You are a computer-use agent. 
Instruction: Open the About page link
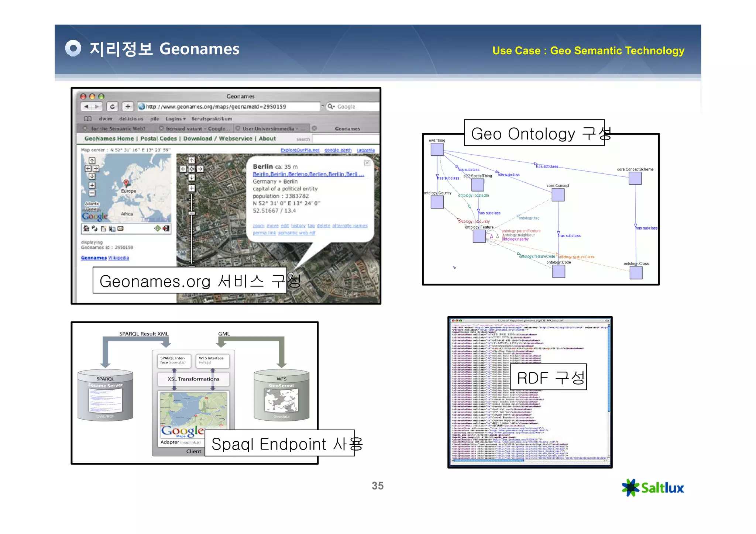[267, 138]
